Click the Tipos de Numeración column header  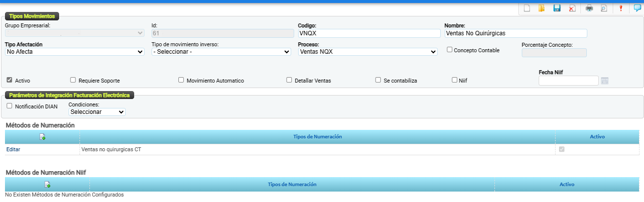click(318, 137)
